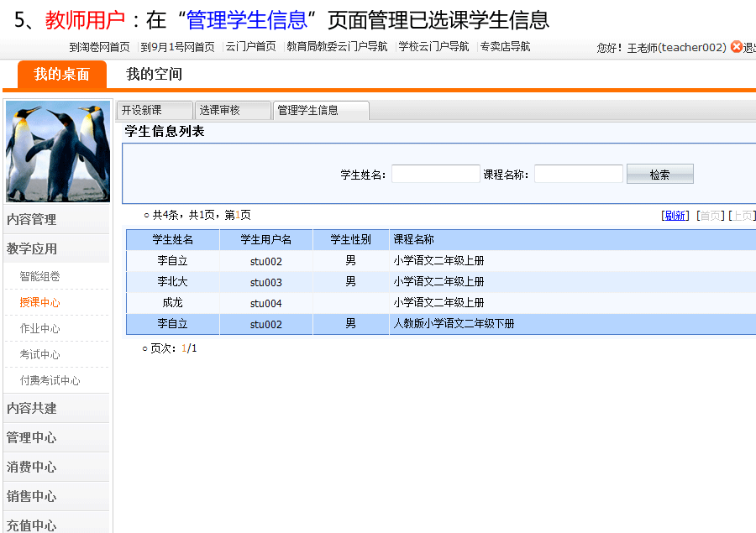Open 作业中心 in sidebar
This screenshot has width=756, height=533.
click(x=40, y=328)
